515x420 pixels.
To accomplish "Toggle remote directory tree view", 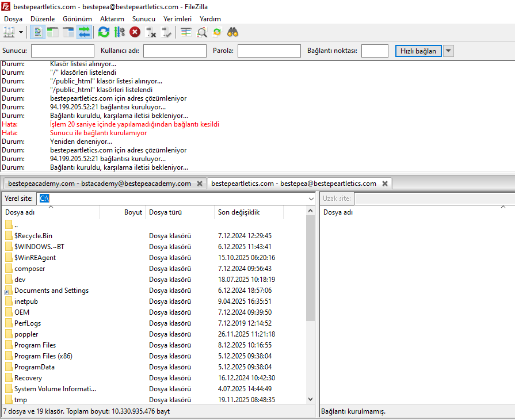I will click(x=68, y=32).
